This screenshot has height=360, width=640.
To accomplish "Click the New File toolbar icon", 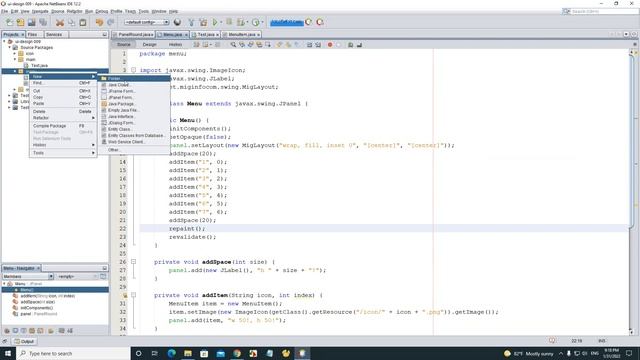I will click(x=9, y=22).
